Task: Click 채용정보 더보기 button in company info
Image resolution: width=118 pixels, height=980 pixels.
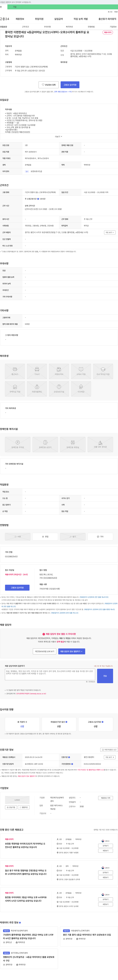Action: tap(105, 798)
